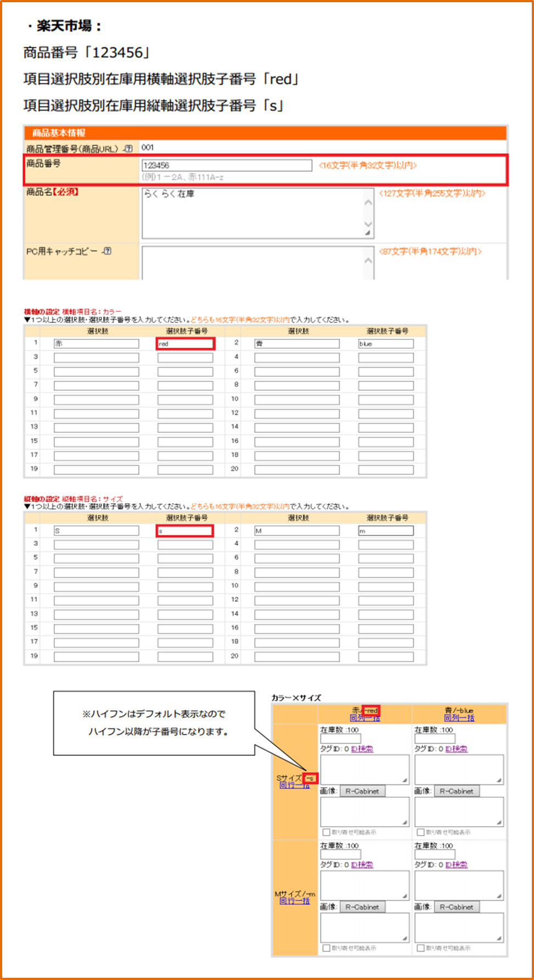Click empty 選択肢 field in row 19 of カラー table
This screenshot has height=980, width=534.
click(96, 470)
